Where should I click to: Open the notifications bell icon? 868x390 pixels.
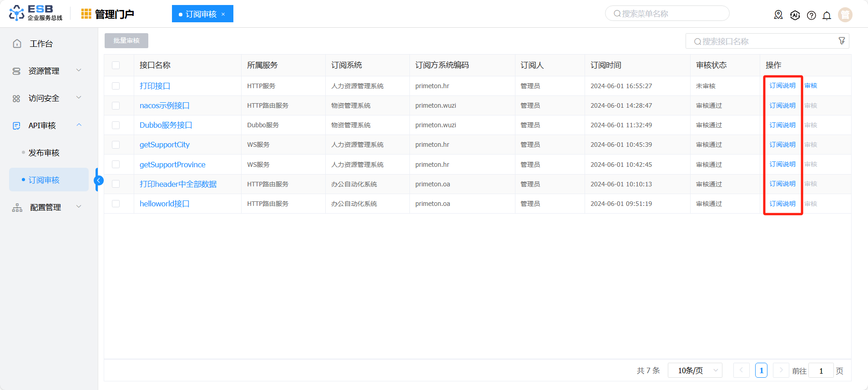pyautogui.click(x=827, y=15)
